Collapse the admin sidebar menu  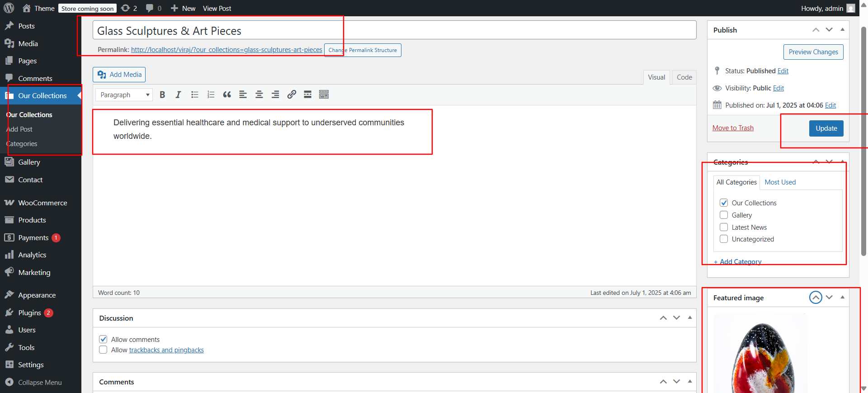pos(41,382)
